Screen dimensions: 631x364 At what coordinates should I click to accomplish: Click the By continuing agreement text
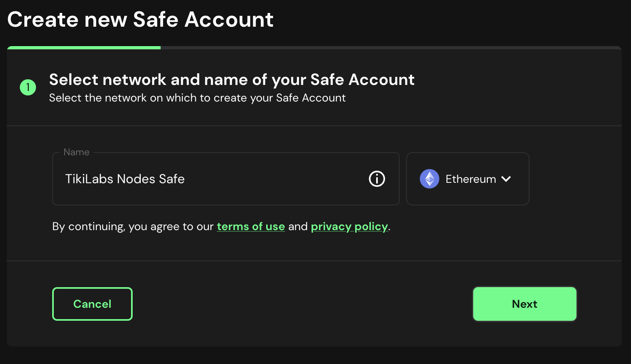pyautogui.click(x=133, y=226)
